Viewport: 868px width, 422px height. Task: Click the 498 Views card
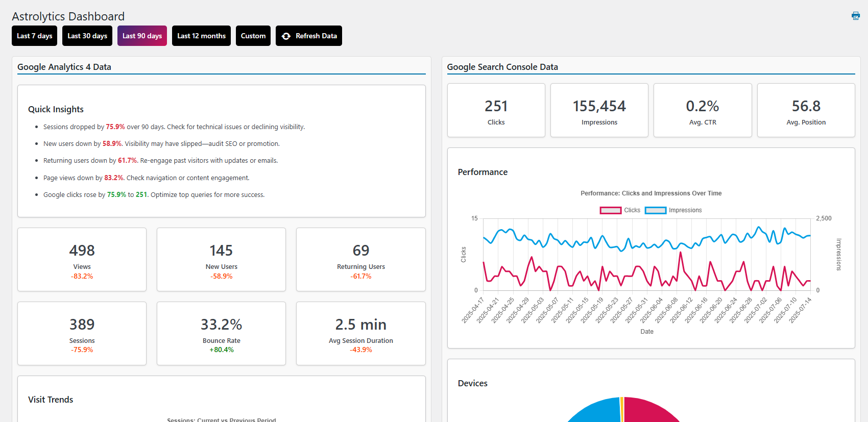pos(82,259)
